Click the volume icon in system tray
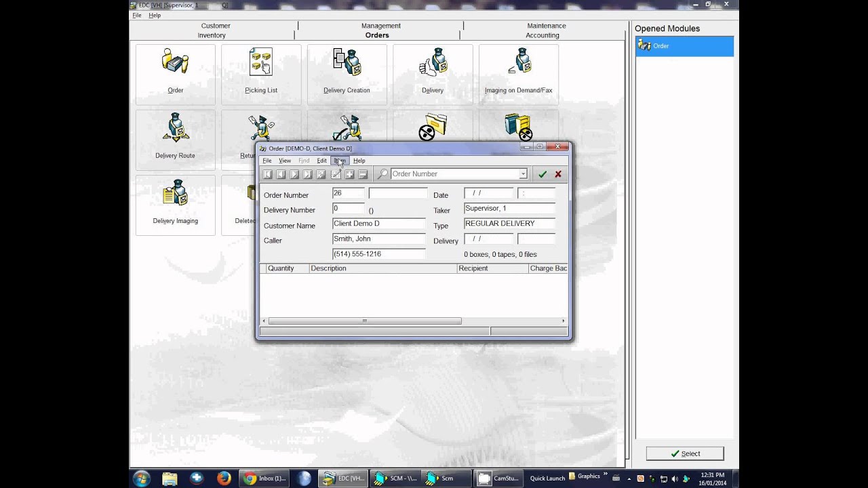Image resolution: width=868 pixels, height=488 pixels. point(674,479)
